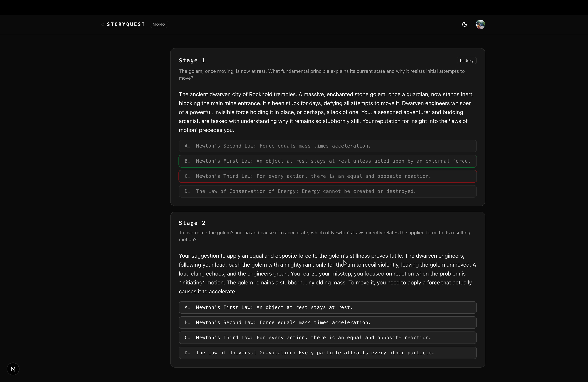The width and height of the screenshot is (588, 382).
Task: Select Stage 2 option D Universal Gravitation
Action: [327, 353]
